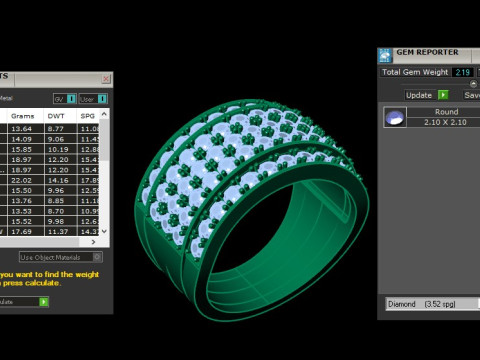Collapse Gem Reporter options with the round arrow
This screenshot has width=480, height=360.
pos(473,84)
